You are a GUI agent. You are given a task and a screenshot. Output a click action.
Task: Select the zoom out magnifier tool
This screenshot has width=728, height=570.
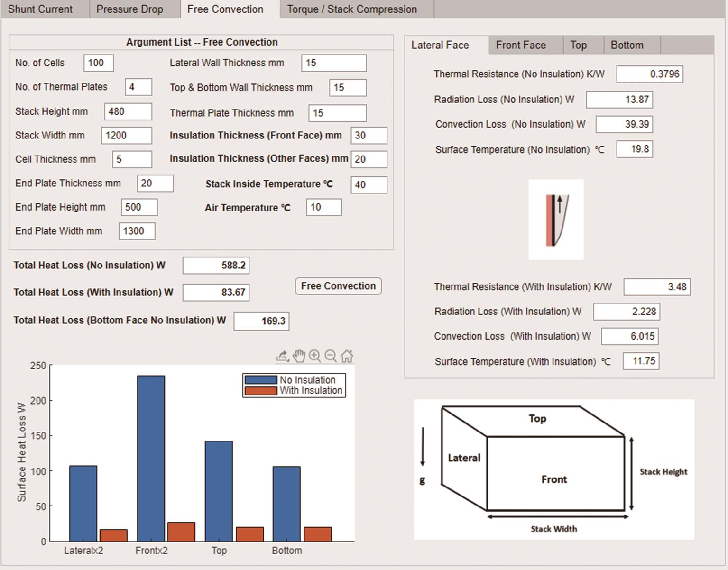[x=331, y=356]
